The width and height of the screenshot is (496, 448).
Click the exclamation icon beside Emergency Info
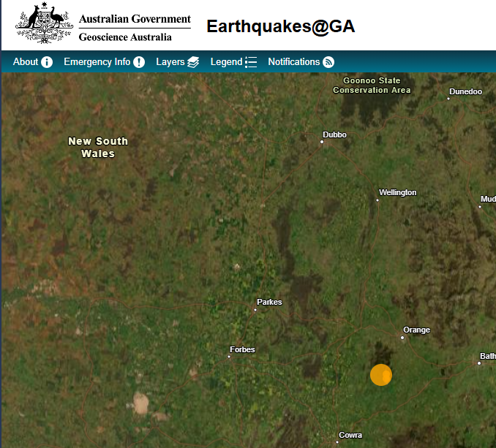(139, 62)
